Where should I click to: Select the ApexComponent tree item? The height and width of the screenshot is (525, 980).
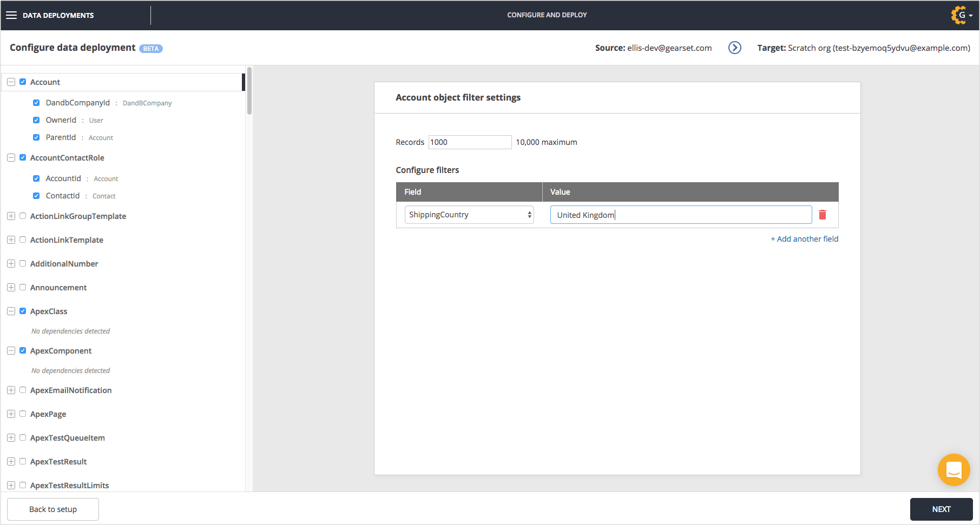click(61, 351)
